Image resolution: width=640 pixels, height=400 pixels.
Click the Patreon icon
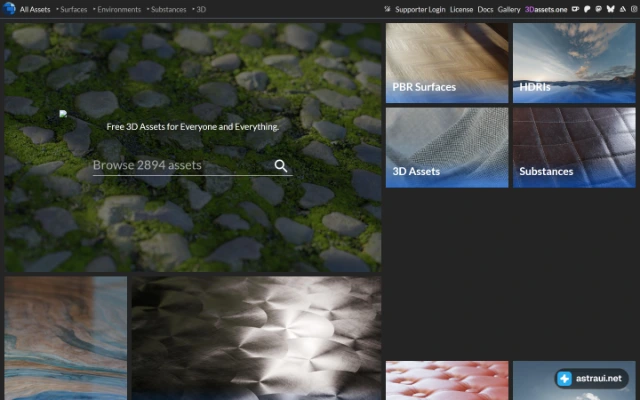pos(587,9)
